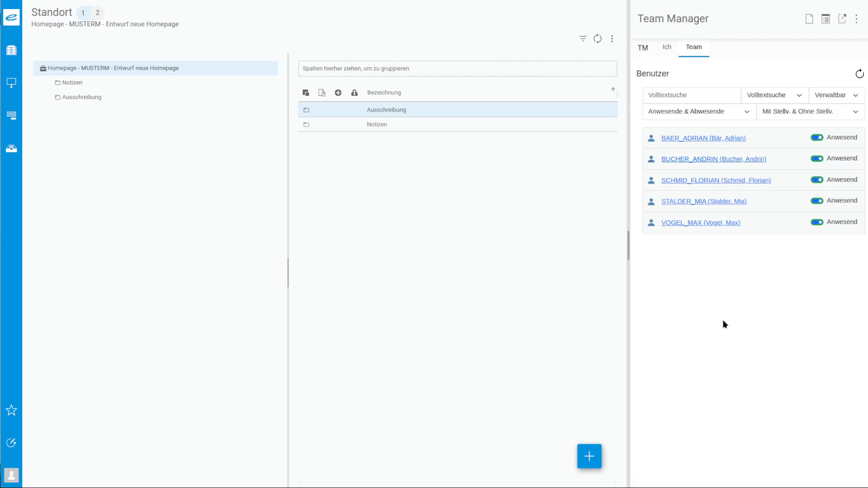Click the group-by column drop area
868x488 pixels.
tap(458, 69)
